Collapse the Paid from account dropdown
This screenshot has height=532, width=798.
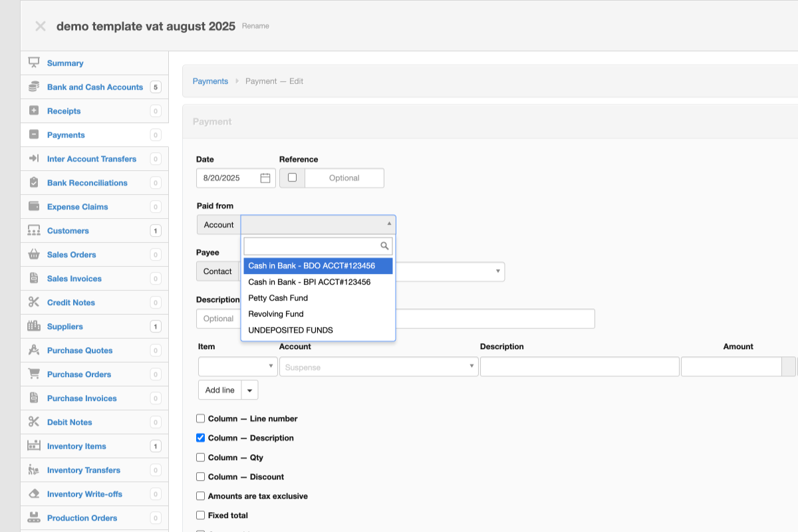389,225
